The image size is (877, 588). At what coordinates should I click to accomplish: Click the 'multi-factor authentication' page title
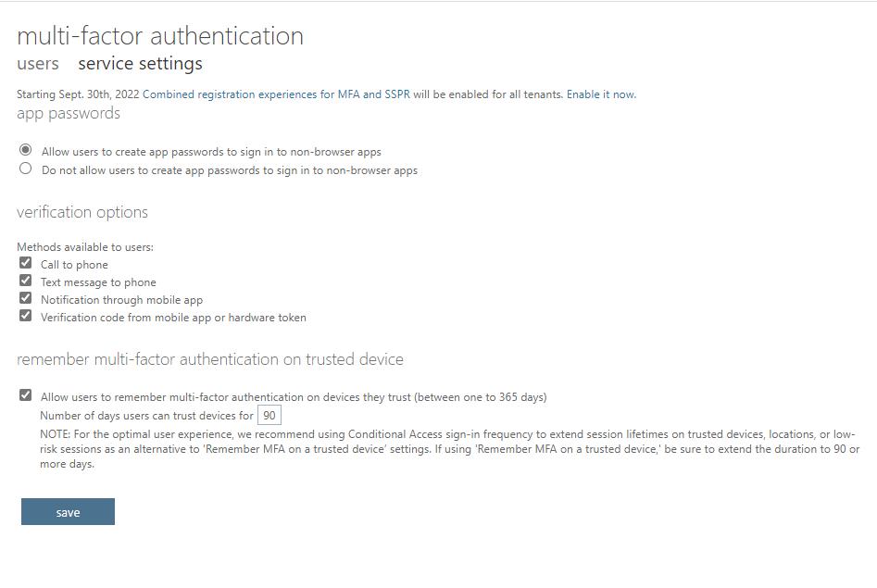point(160,36)
